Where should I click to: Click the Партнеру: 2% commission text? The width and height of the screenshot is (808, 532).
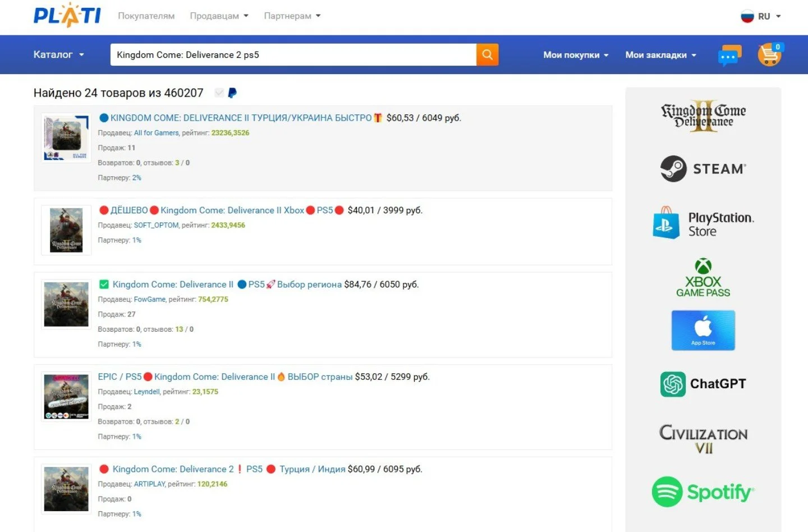(x=120, y=178)
